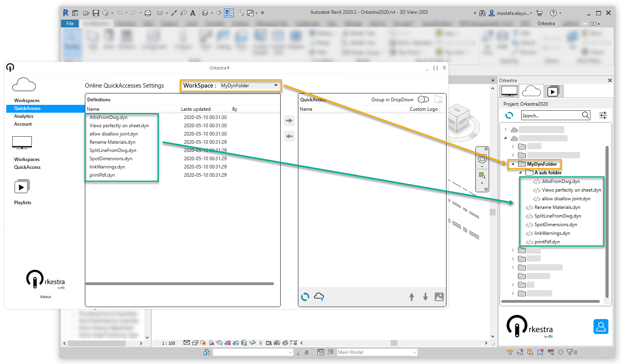This screenshot has width=621, height=364.
Task: Click the shopping cart icon in title bar
Action: pos(540,13)
